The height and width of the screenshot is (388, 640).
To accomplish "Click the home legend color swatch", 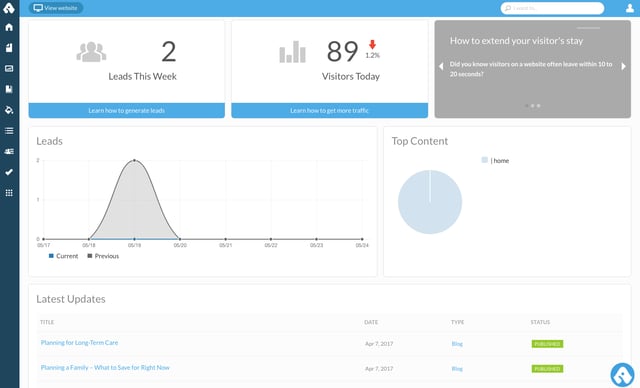I will (x=484, y=160).
